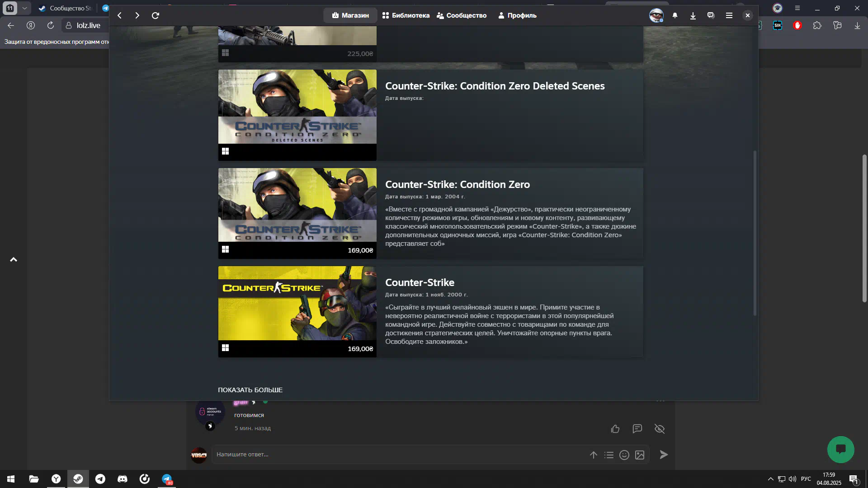Click the Counter-Strike: Condition Zero cover image
The image size is (868, 488).
pos(297,205)
